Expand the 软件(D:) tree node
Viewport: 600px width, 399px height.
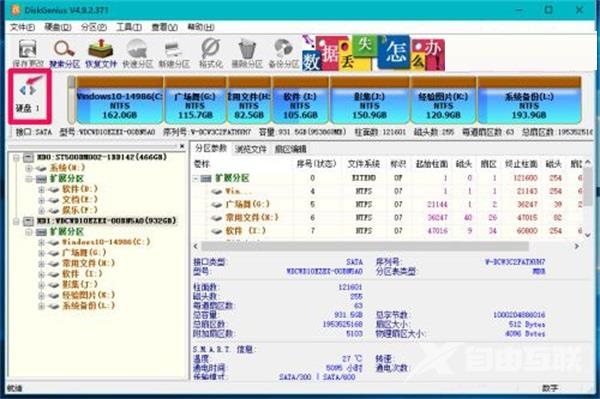[41, 189]
